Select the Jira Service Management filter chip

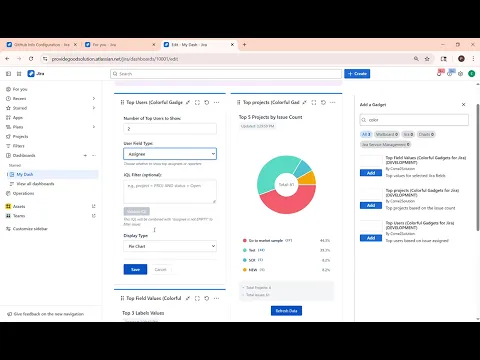click(385, 144)
